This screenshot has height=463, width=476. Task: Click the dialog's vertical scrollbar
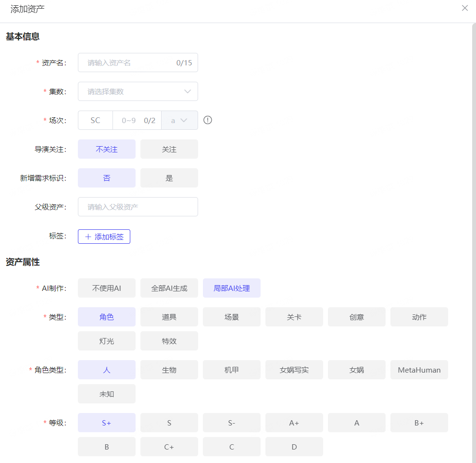tap(474, 192)
